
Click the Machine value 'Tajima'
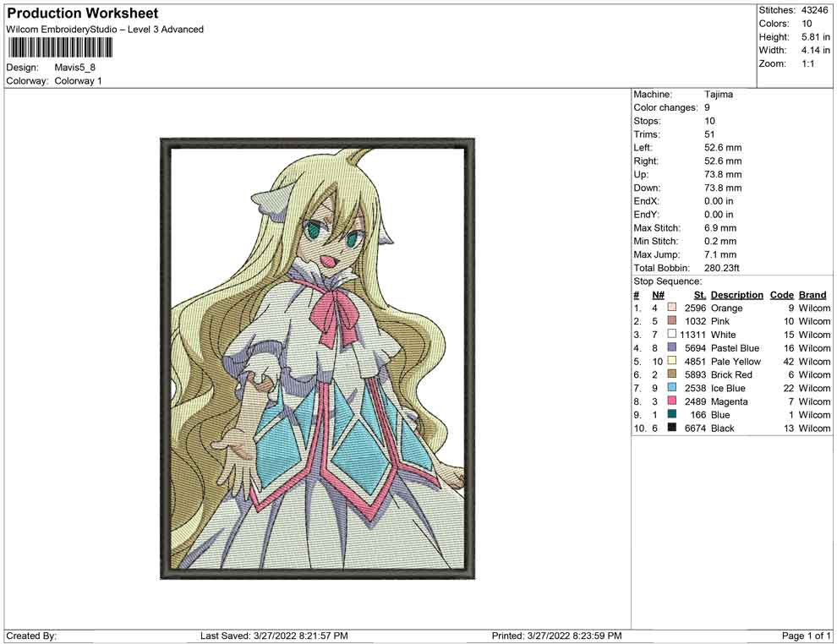pos(719,95)
